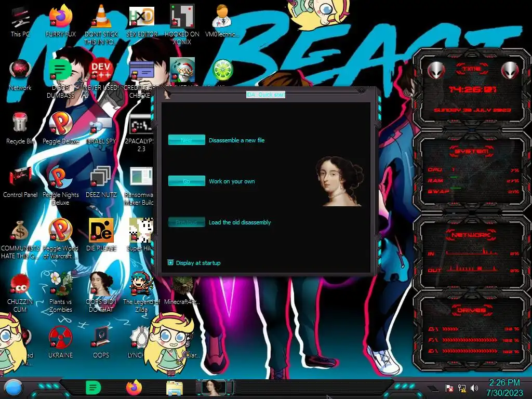
Task: Open This PC desktop icon
Action: tap(20, 22)
